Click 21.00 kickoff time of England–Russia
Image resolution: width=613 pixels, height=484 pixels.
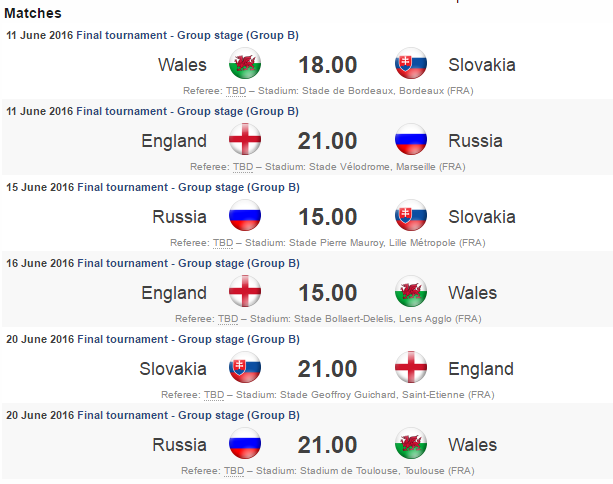pyautogui.click(x=327, y=141)
